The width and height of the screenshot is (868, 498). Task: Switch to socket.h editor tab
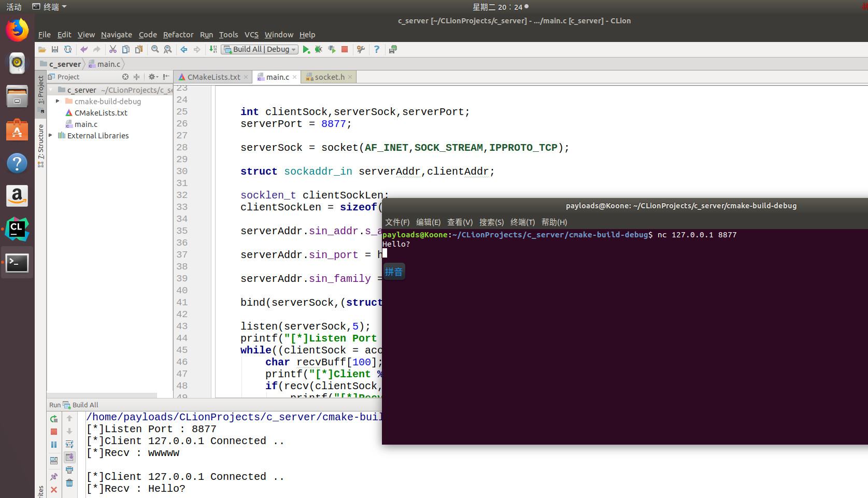[x=330, y=77]
